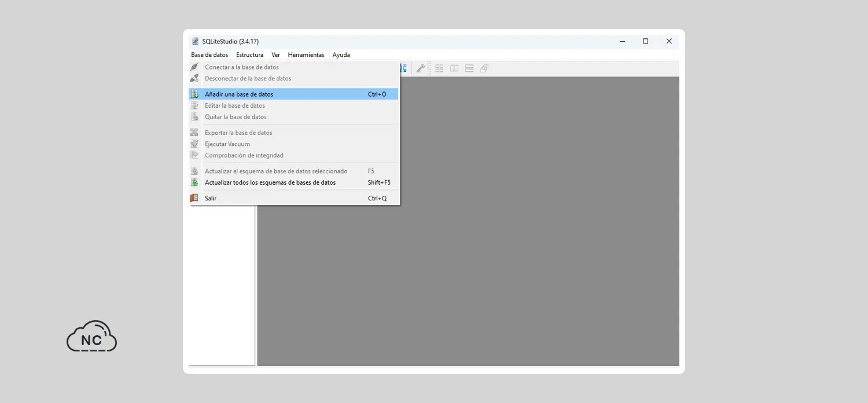Close the SQLiteStudio window
The image size is (868, 403).
click(669, 41)
